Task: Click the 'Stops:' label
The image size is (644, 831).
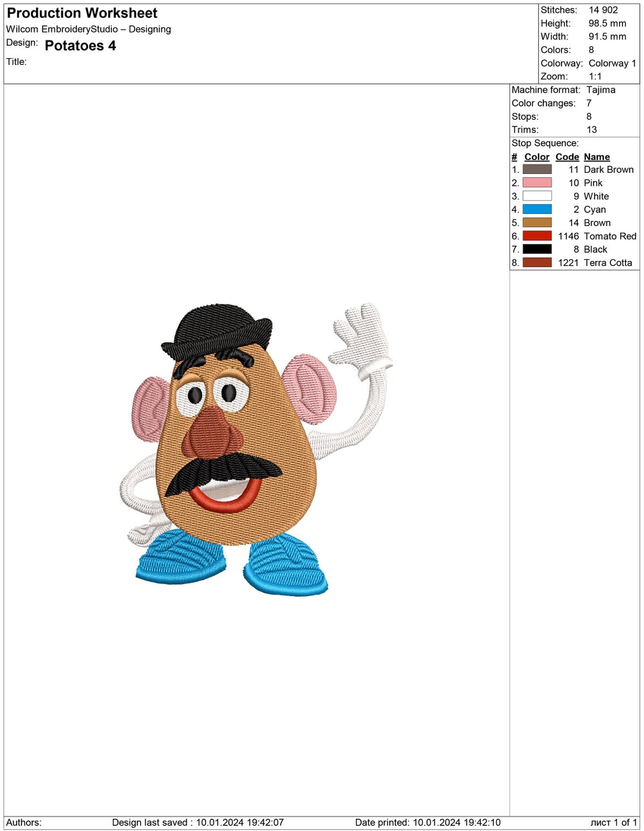Action: [x=525, y=116]
